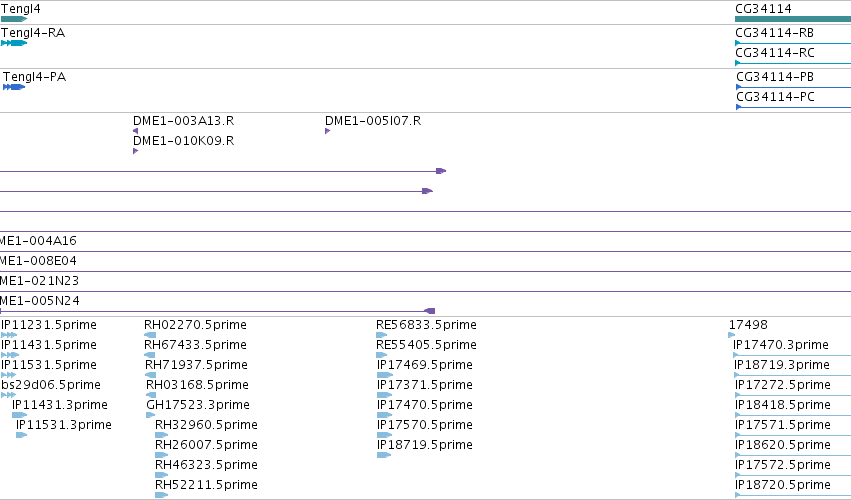The width and height of the screenshot is (851, 500).
Task: Select the DME1-003A13.R arrow marker
Action: (x=135, y=131)
